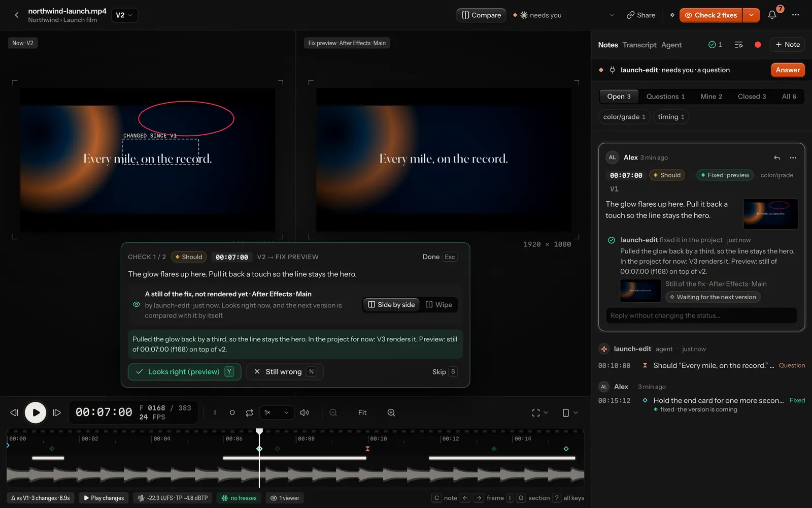Mark the fix as Still wrong
The image size is (812, 508).
coord(284,372)
